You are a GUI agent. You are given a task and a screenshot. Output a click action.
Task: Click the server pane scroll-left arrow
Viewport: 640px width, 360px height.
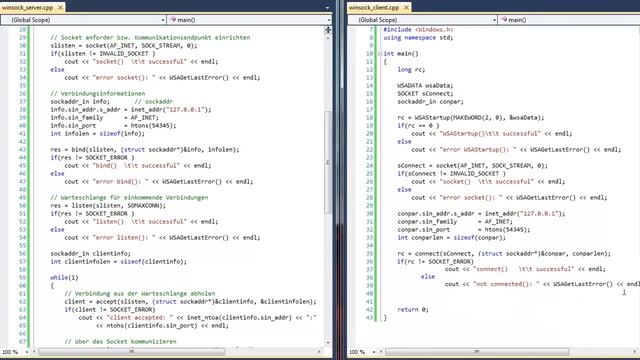[34, 351]
